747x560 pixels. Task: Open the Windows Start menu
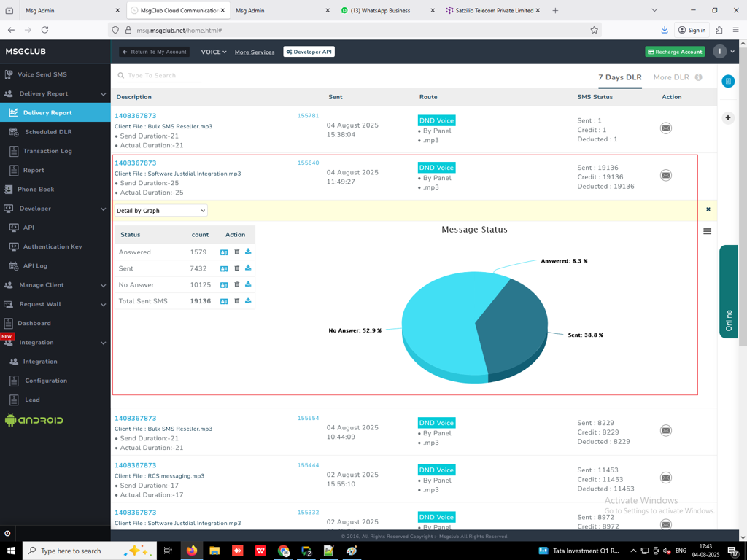[x=10, y=551]
